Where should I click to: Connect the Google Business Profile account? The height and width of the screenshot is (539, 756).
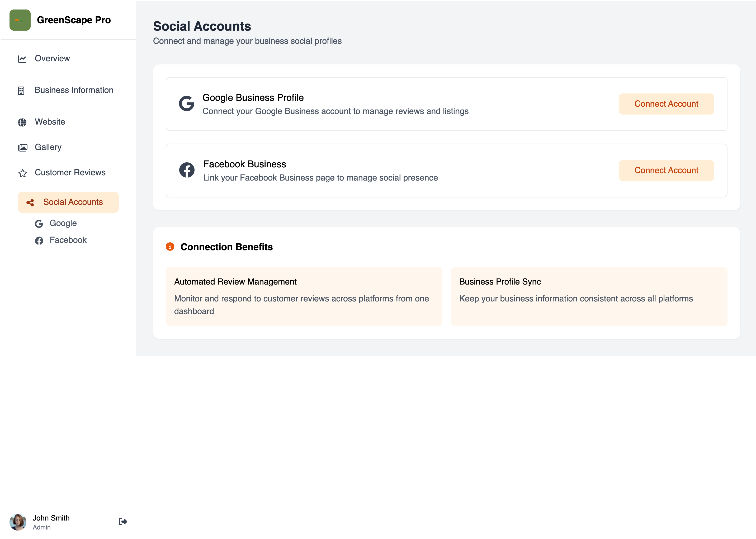click(x=666, y=104)
